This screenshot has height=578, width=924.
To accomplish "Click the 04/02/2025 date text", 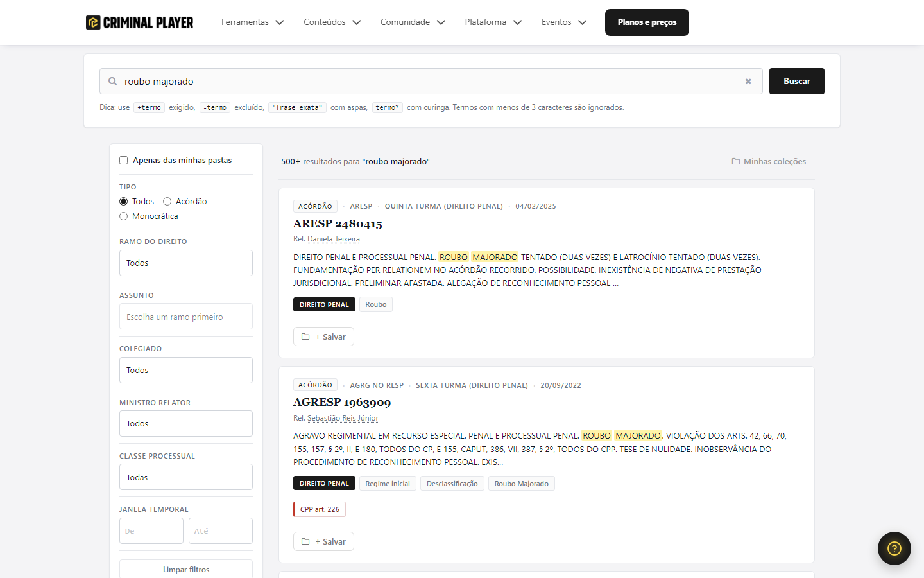I will 536,206.
